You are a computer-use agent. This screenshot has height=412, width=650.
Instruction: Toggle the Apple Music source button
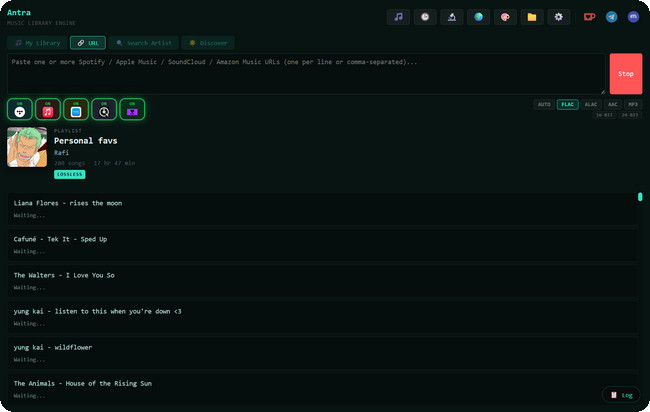[48, 109]
